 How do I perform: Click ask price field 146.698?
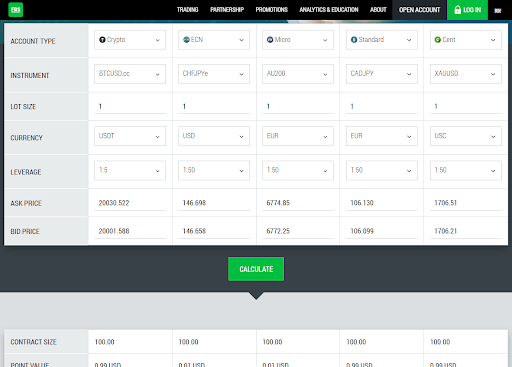pos(214,203)
